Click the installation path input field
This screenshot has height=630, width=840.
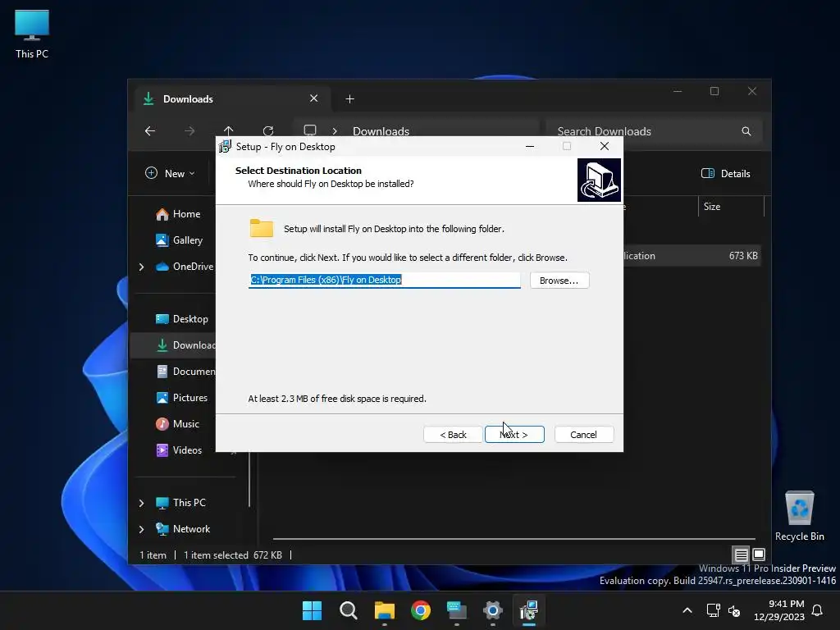coord(384,280)
